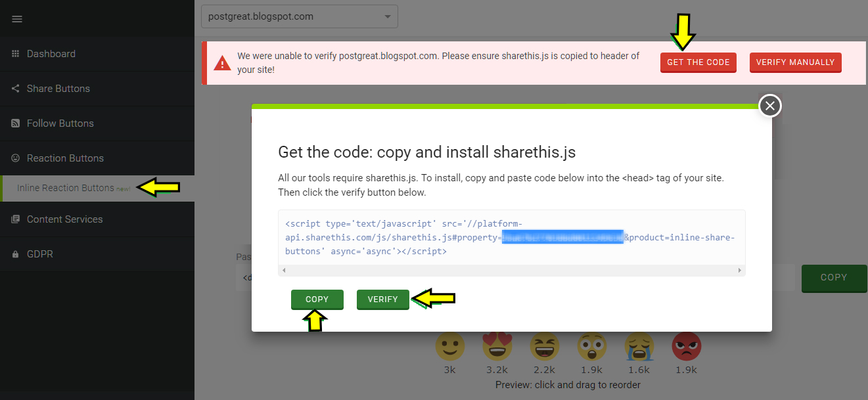Open GDPR in the sidebar
868x400 pixels.
point(97,254)
